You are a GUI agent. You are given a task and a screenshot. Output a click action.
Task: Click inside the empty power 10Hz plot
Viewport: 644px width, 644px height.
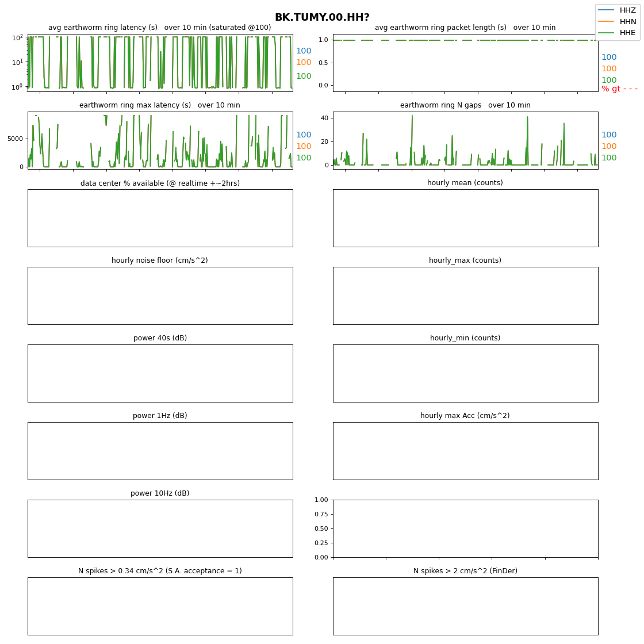tap(160, 528)
